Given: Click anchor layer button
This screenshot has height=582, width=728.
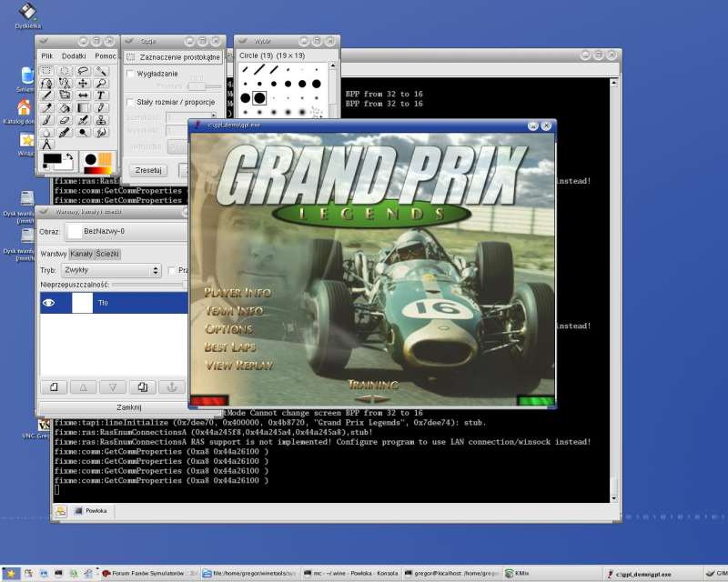Looking at the screenshot, I should (172, 387).
